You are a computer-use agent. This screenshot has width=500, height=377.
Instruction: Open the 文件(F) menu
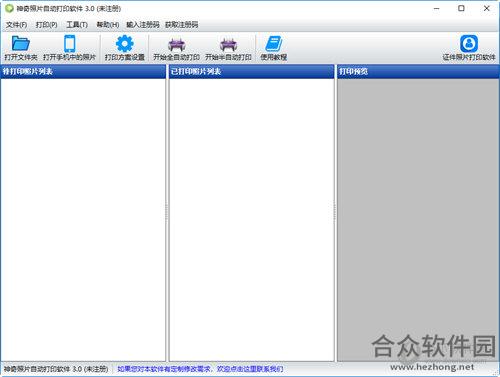tap(16, 25)
